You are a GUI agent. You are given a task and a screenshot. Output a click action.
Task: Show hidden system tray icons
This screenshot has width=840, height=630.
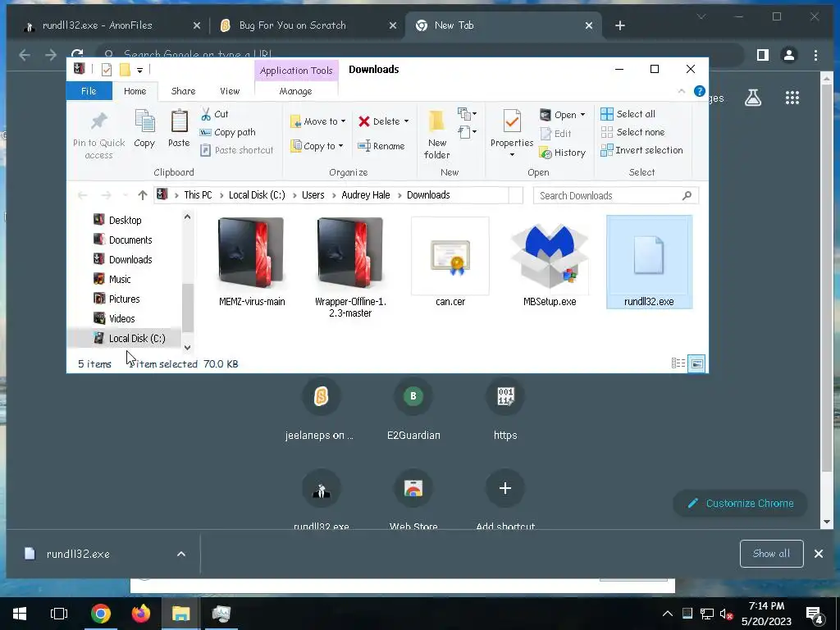[667, 614]
